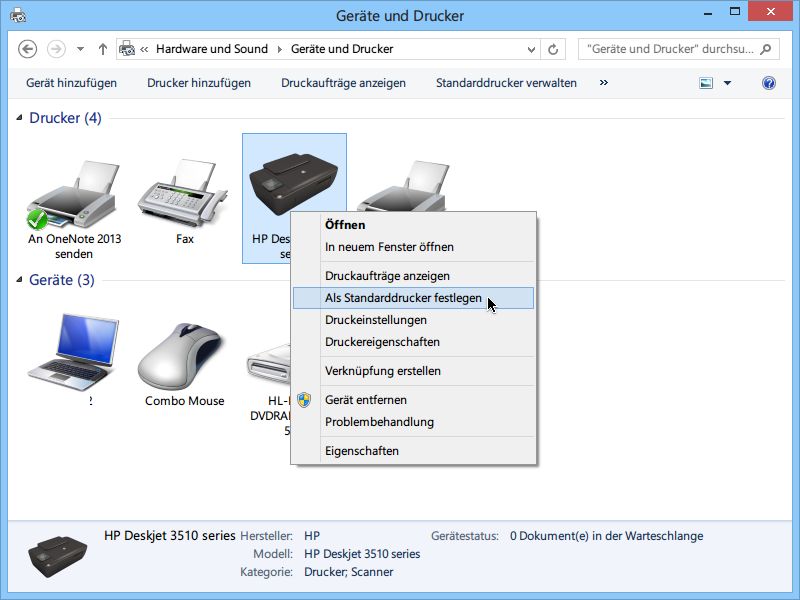The width and height of the screenshot is (800, 600).
Task: Click the Drucker (4) group heading
Action: coord(65,118)
